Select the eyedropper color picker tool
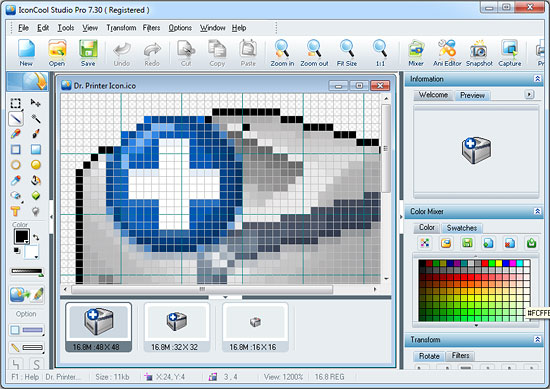This screenshot has height=389, width=550. pos(15,180)
